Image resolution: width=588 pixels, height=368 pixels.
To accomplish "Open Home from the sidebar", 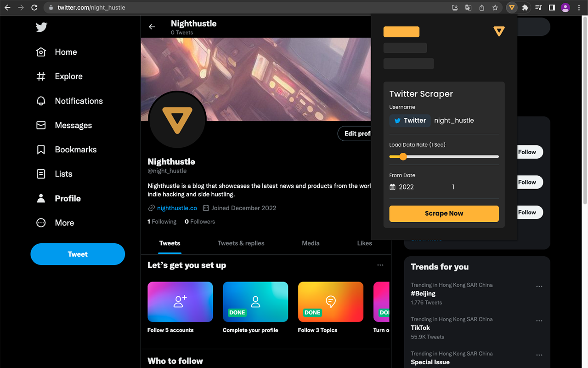I will pyautogui.click(x=57, y=52).
